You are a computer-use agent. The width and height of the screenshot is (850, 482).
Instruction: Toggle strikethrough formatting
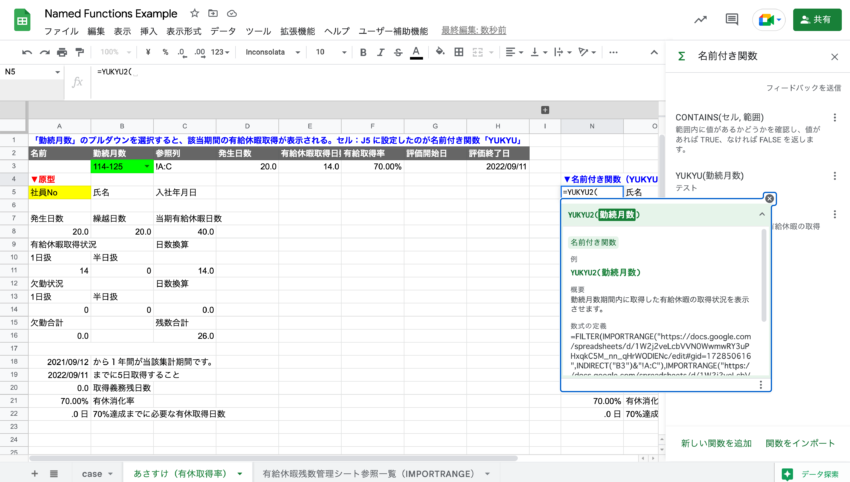[x=397, y=52]
